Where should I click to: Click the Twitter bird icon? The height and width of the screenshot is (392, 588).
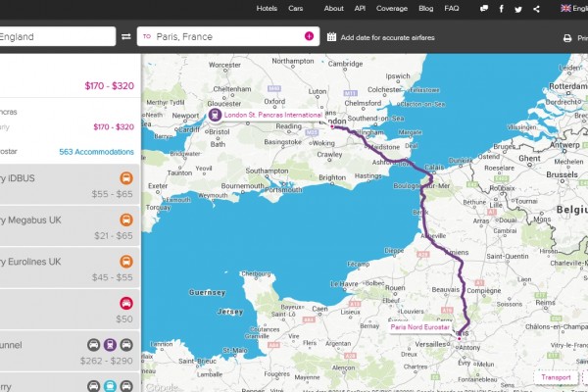coord(518,8)
